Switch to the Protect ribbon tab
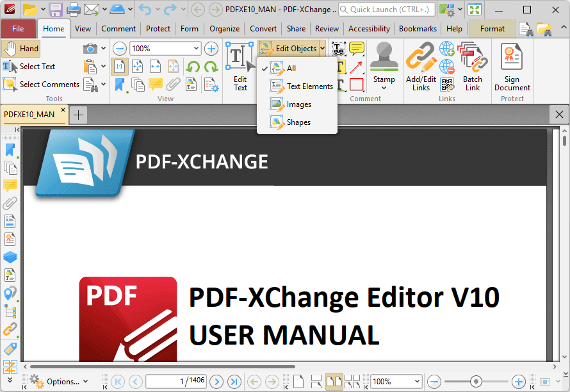570x392 pixels. coord(158,29)
